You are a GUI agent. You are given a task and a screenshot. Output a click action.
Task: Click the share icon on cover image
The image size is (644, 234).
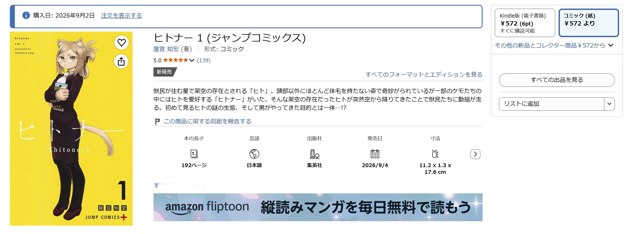[x=121, y=61]
